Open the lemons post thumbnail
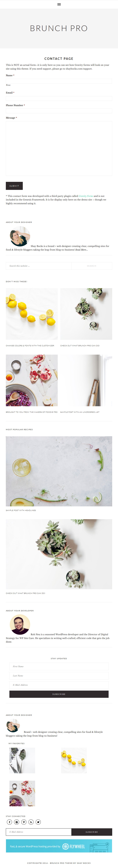Screen dimensions: 118x868 click(32, 314)
